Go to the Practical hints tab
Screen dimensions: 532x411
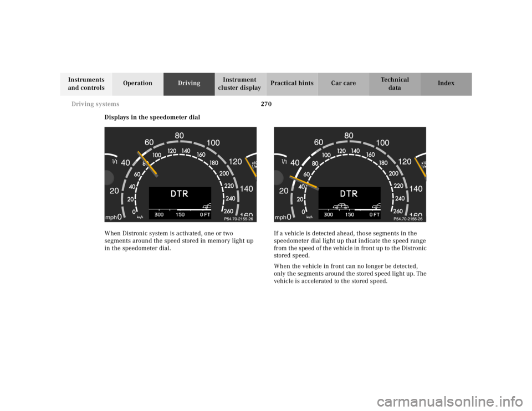tap(292, 84)
